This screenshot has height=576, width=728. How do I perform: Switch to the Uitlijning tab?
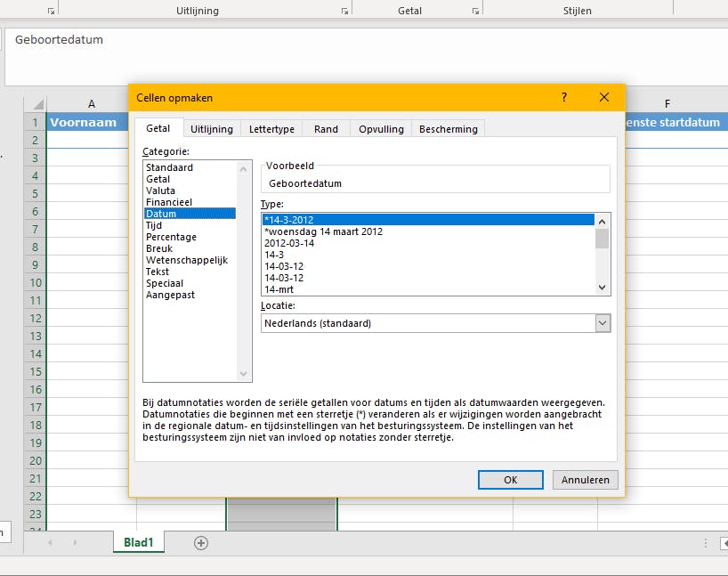212,129
